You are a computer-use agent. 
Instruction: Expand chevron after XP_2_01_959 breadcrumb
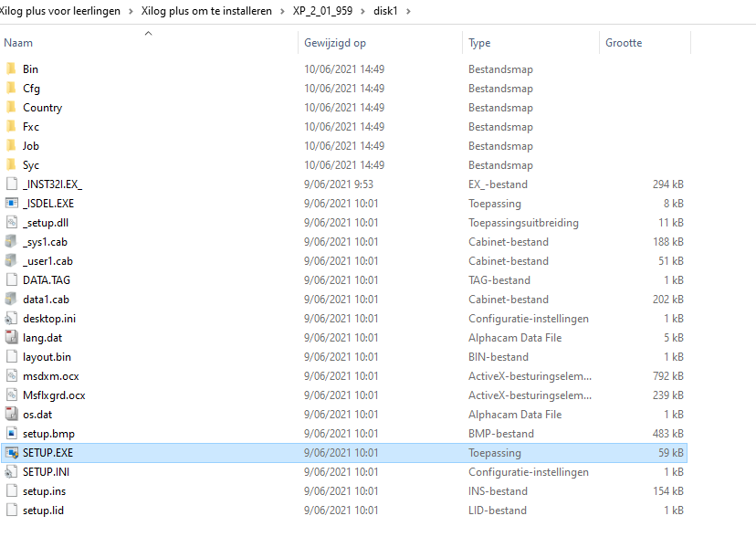click(x=362, y=11)
